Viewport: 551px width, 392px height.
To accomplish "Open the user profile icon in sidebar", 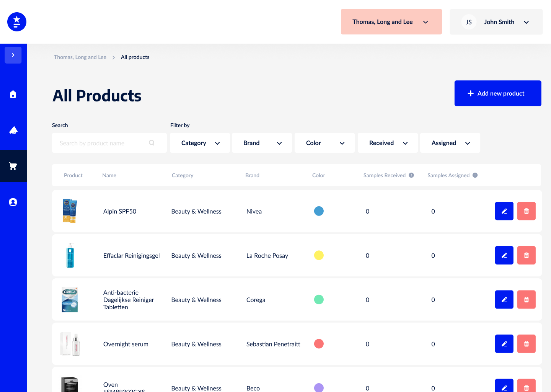I will [x=13, y=202].
